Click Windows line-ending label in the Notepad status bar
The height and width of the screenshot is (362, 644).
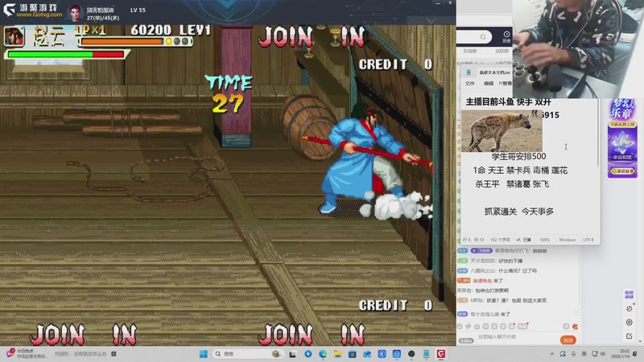pos(567,240)
